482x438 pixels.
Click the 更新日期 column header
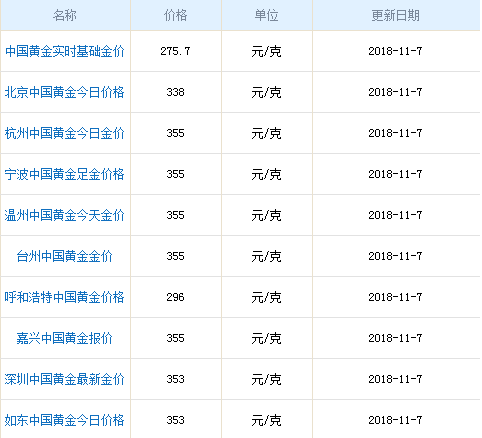(x=396, y=15)
